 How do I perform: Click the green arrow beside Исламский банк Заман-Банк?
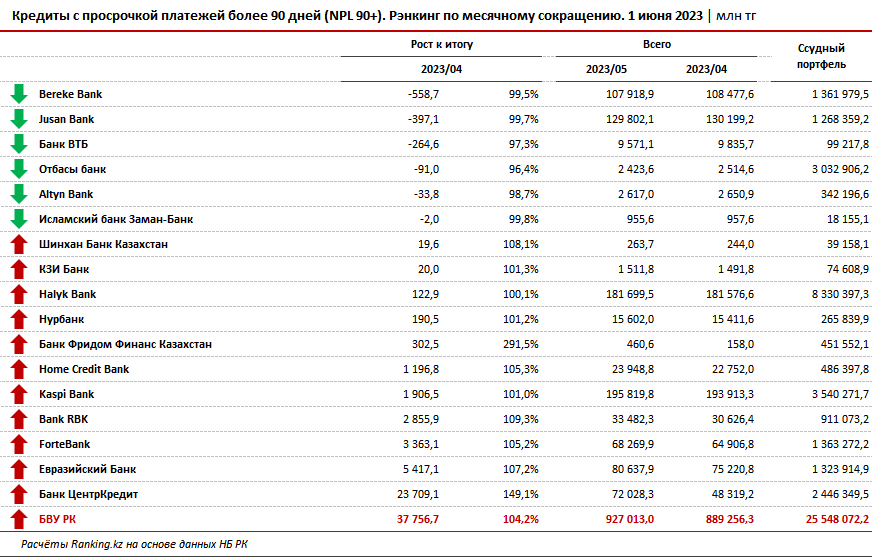(19, 219)
